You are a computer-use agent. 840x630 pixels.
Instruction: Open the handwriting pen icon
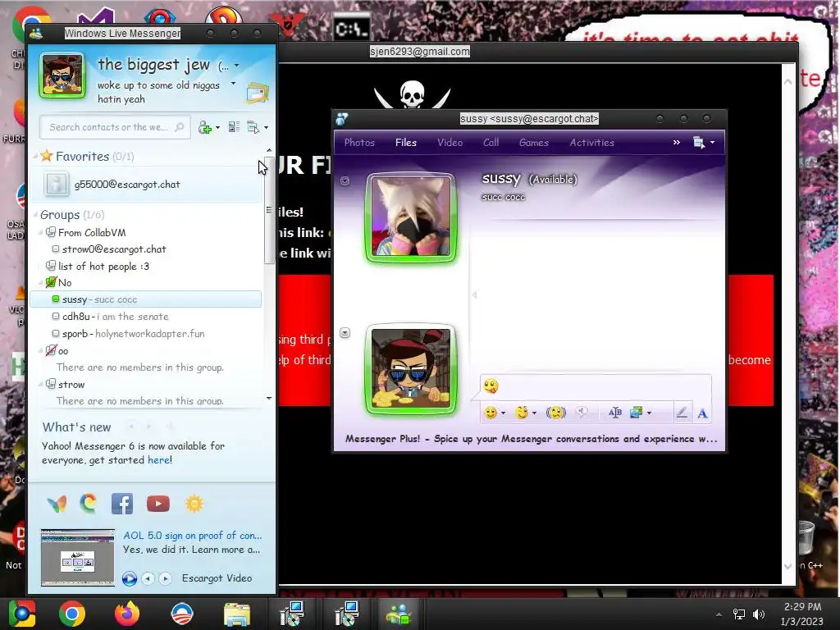click(682, 413)
